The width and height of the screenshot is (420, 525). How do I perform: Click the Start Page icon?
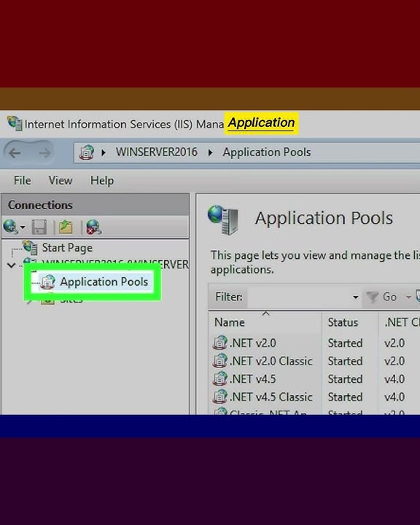click(x=30, y=247)
